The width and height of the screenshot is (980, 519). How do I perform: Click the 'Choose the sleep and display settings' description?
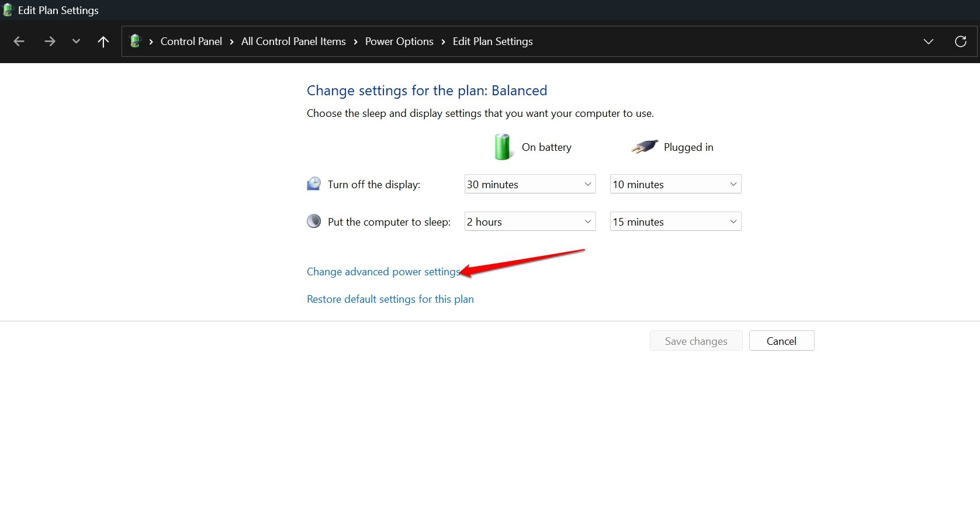point(480,113)
